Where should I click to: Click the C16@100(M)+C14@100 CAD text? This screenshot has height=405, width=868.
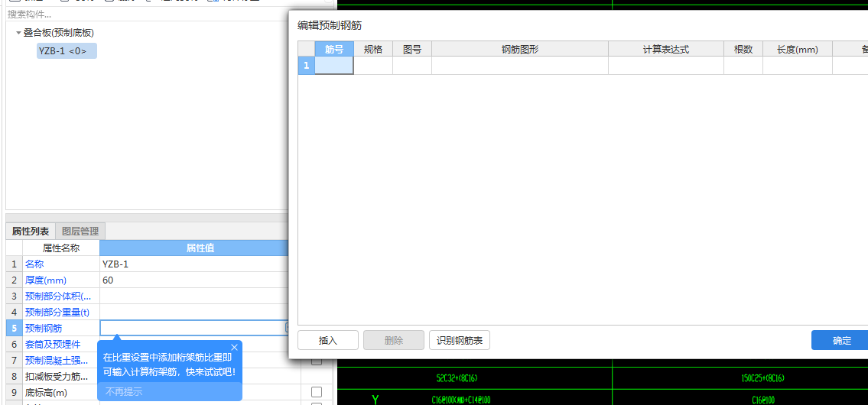[x=460, y=400]
